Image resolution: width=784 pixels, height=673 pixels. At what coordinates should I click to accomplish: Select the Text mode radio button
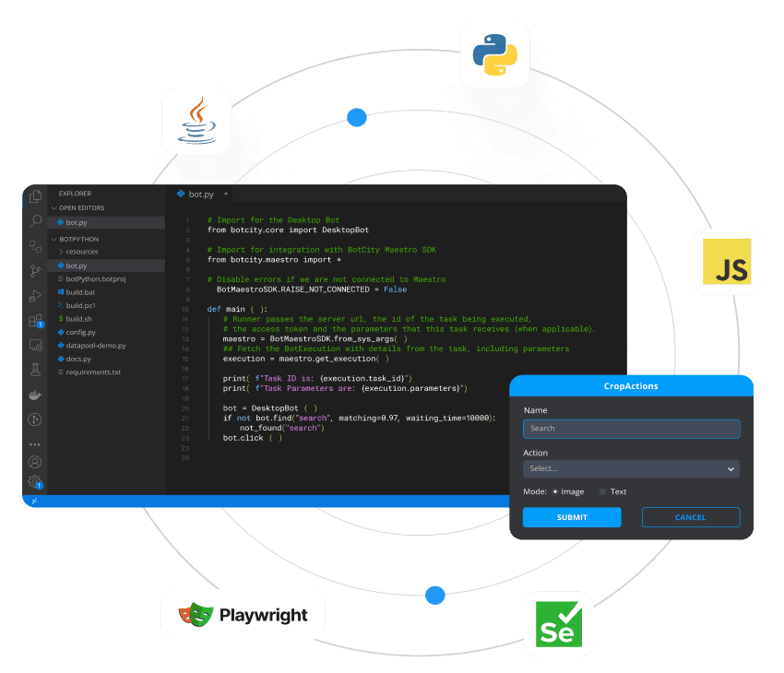(603, 491)
